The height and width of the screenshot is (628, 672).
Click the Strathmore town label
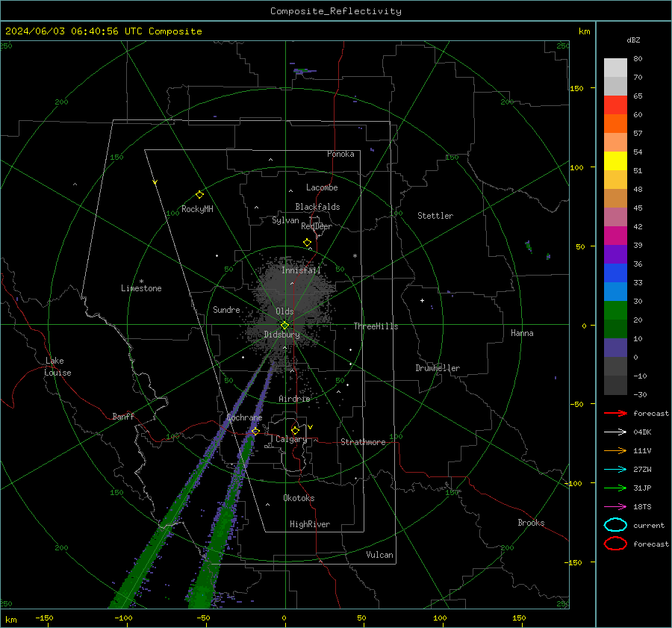click(363, 442)
